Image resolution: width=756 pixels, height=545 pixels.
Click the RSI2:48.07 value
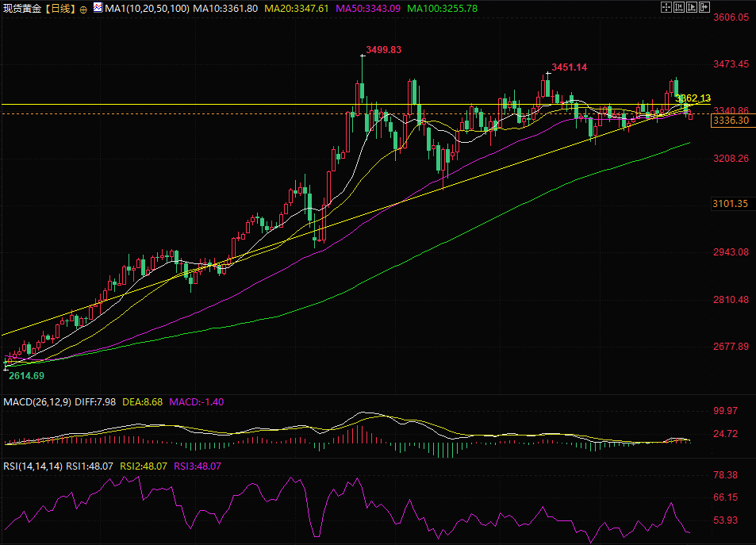tap(144, 466)
